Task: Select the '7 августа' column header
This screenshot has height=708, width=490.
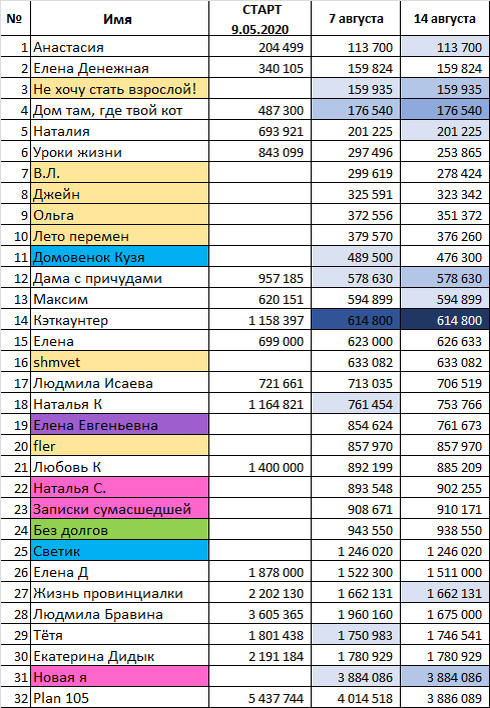Action: (x=356, y=19)
